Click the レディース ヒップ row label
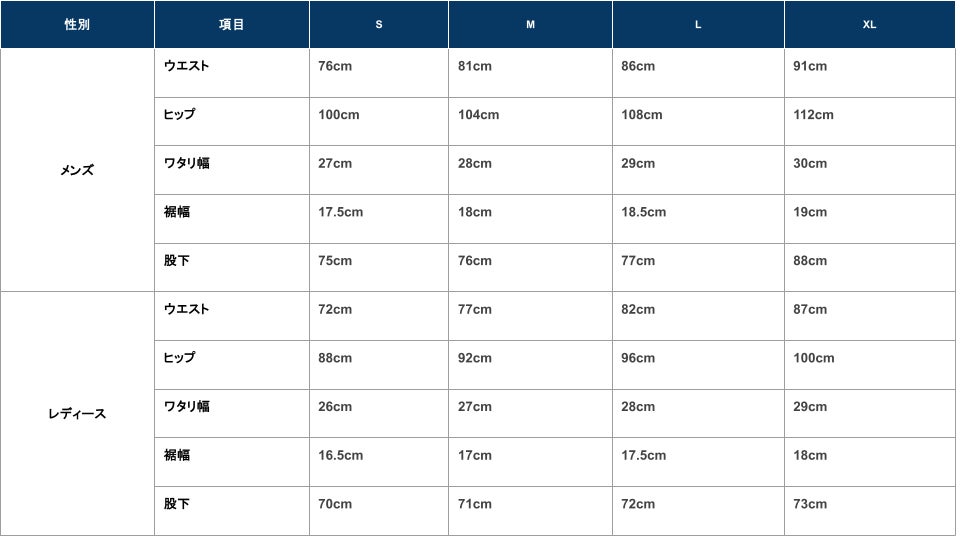Image resolution: width=960 pixels, height=540 pixels. (180, 358)
